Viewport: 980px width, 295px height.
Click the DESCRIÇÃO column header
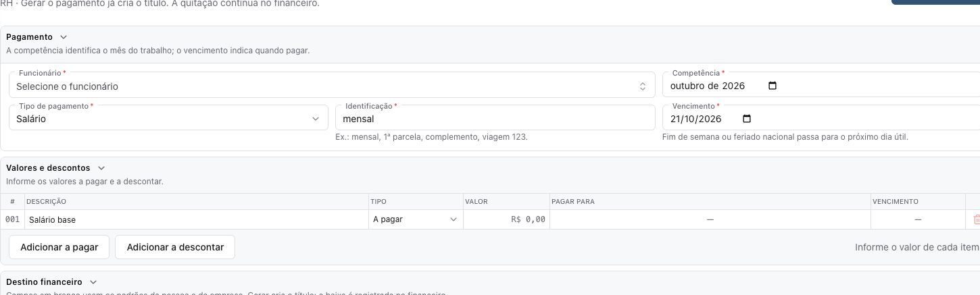pyautogui.click(x=46, y=202)
